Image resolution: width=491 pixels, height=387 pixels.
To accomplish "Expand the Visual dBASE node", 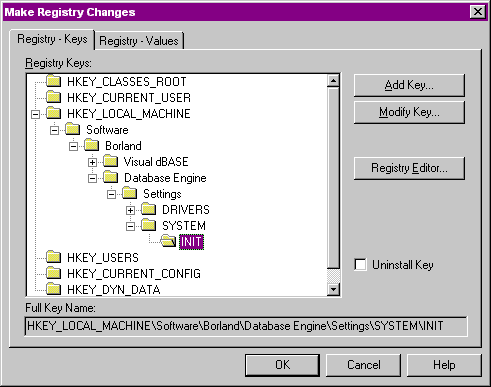I will [x=92, y=162].
